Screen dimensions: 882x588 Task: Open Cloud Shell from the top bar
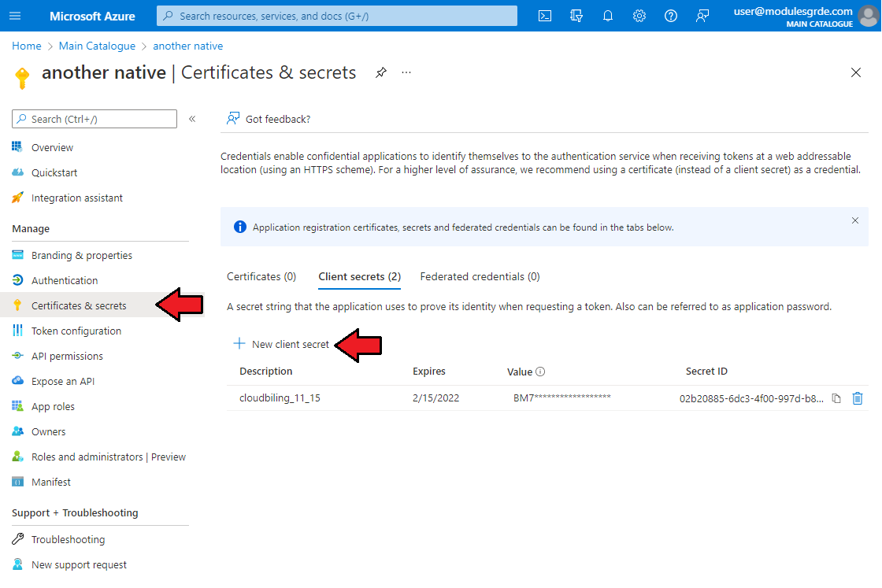(544, 16)
